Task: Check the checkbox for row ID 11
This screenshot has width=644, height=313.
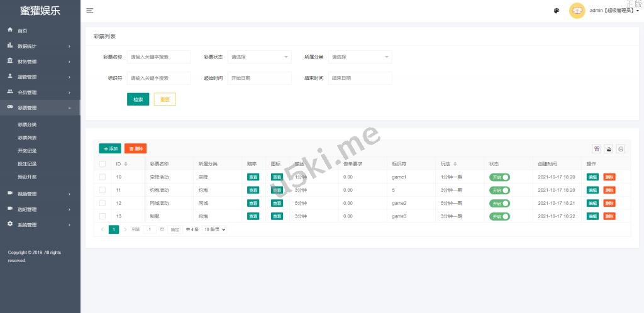Action: pyautogui.click(x=103, y=190)
